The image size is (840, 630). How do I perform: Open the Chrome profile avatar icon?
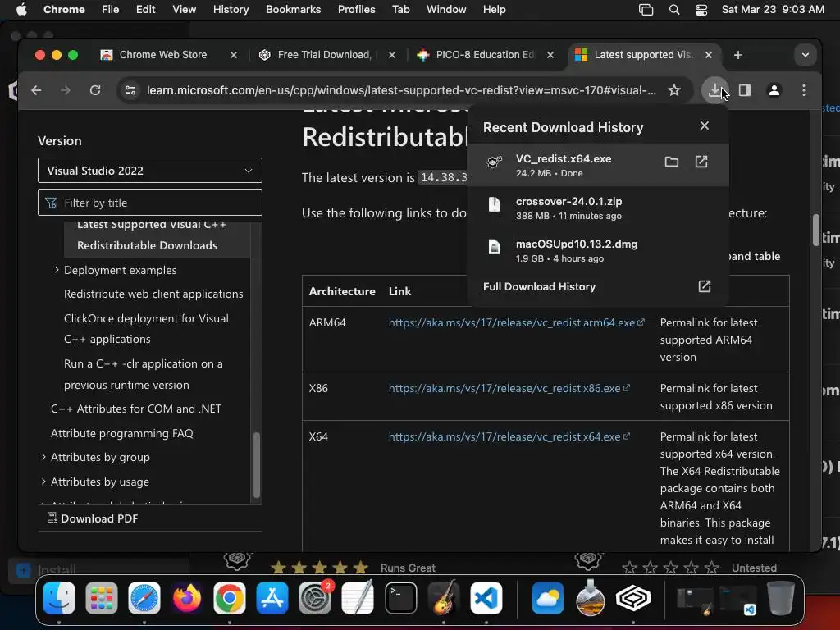click(x=774, y=90)
